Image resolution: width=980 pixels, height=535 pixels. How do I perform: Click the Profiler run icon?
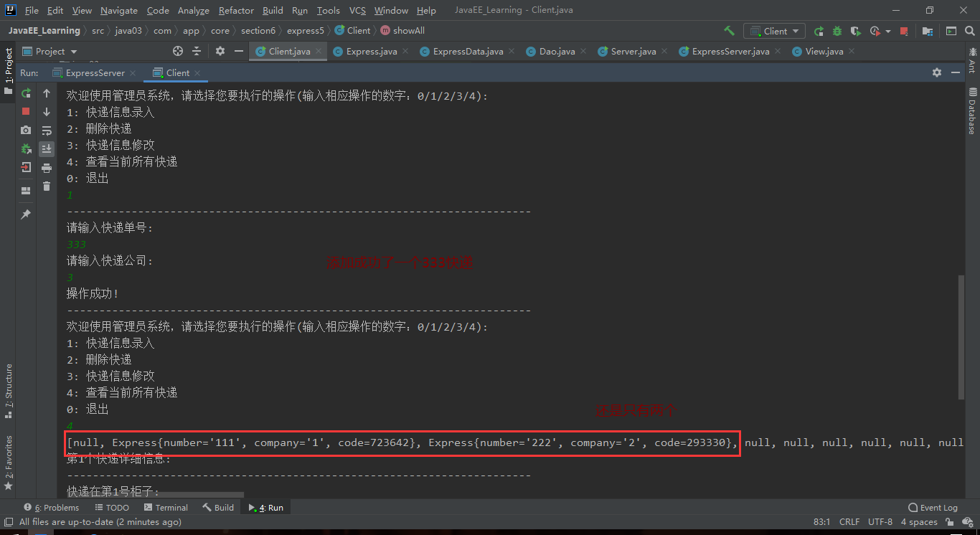(x=875, y=31)
